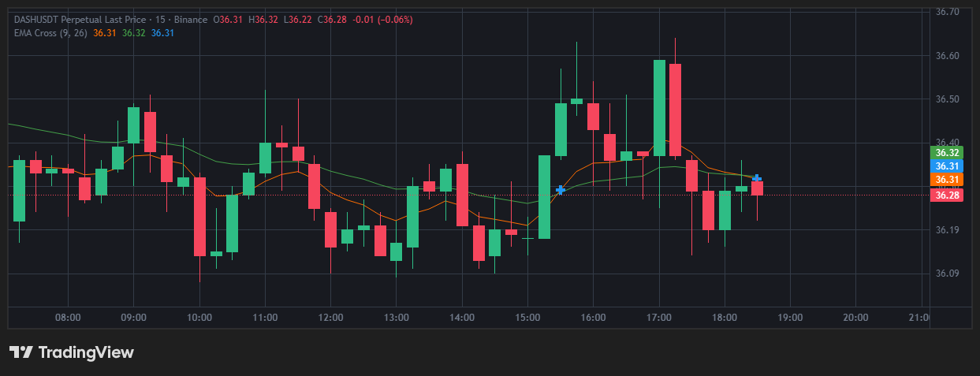Click the 19:00 time axis label
The height and width of the screenshot is (376, 980).
coord(790,318)
